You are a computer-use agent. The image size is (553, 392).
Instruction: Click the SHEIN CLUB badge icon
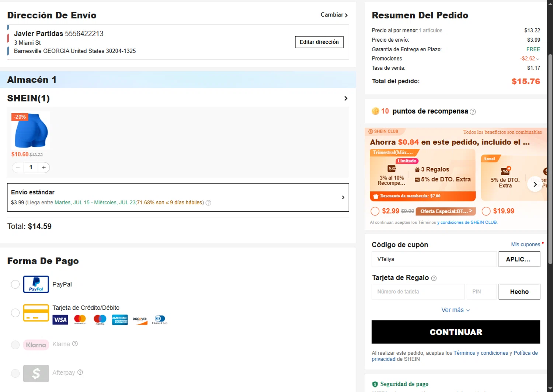pos(371,131)
